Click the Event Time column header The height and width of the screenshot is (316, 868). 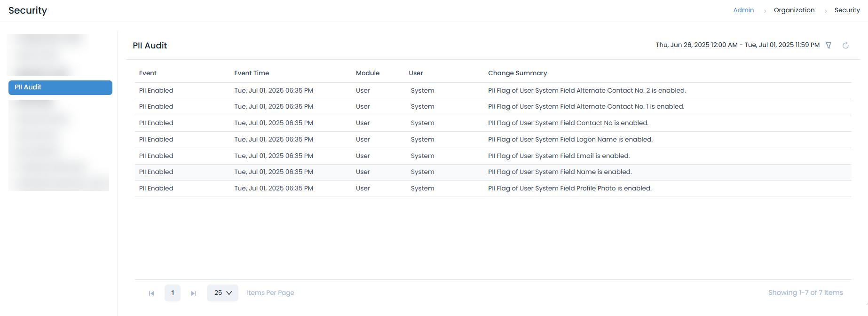coord(252,73)
